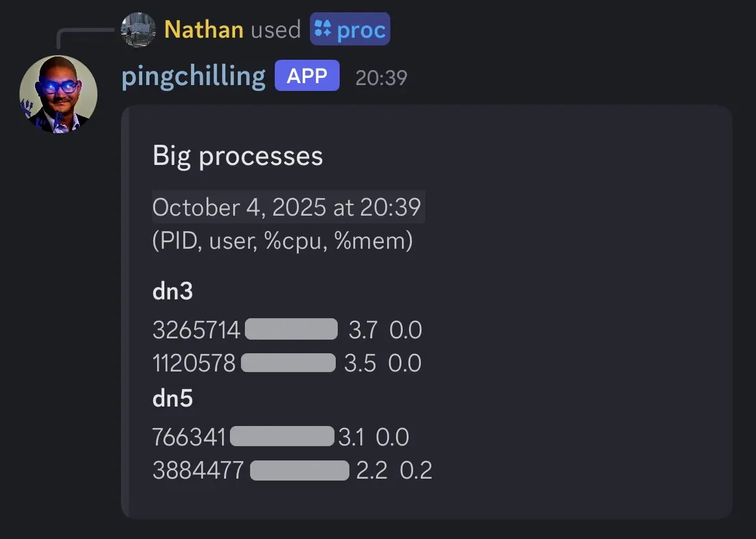The height and width of the screenshot is (539, 756).
Task: Click the slash command icon beside proc
Action: tap(323, 30)
